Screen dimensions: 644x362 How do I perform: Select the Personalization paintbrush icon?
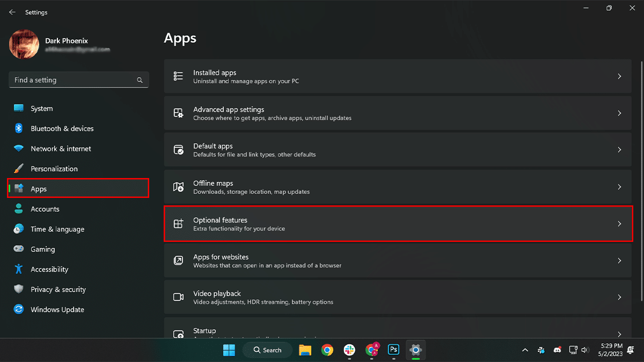click(x=19, y=168)
